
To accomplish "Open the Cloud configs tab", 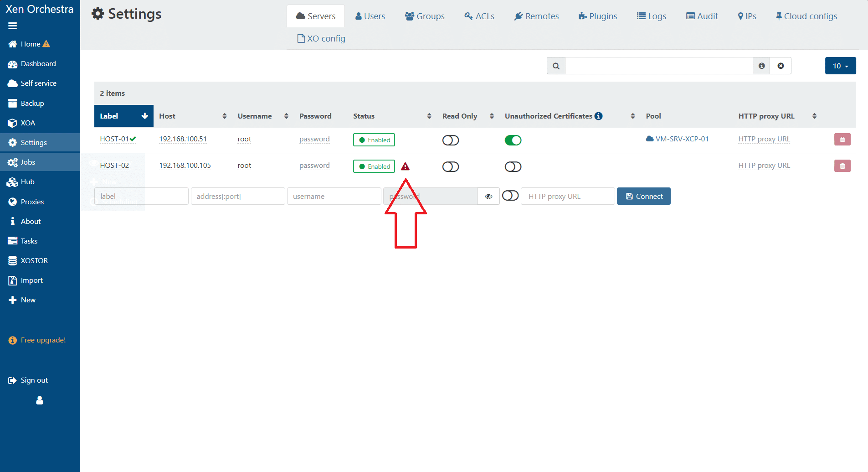I will [806, 16].
